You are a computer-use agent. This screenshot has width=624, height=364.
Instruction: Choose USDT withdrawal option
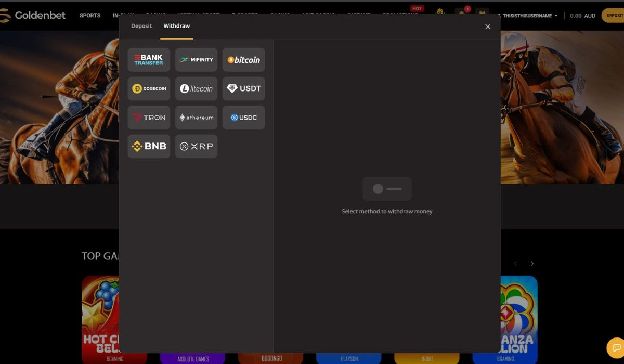tap(243, 89)
